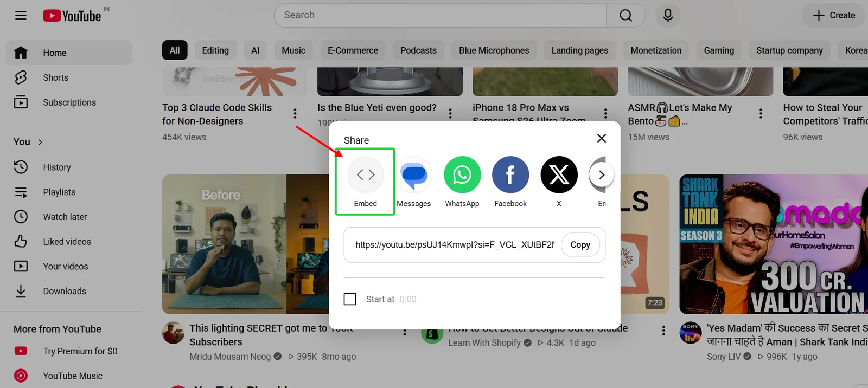Focus the Search input field

pos(440,15)
